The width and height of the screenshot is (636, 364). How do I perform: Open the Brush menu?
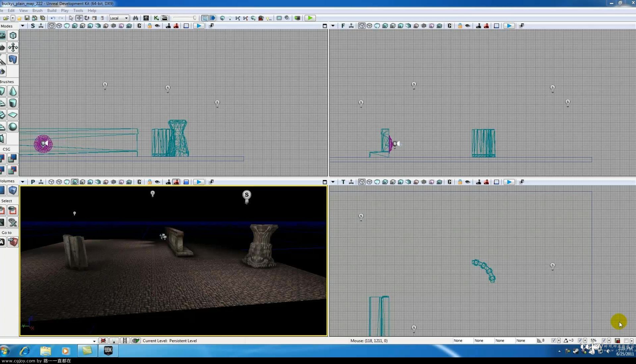[37, 11]
